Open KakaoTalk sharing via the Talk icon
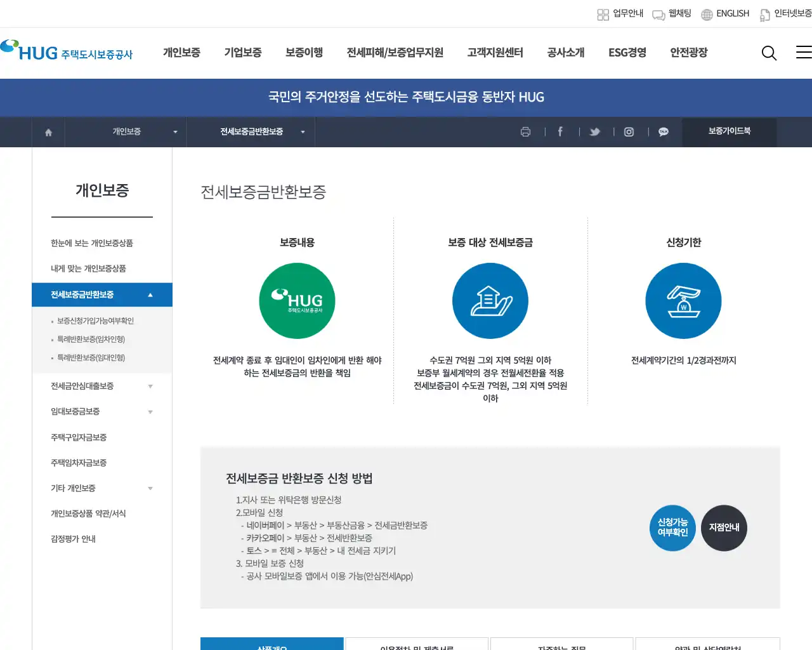The width and height of the screenshot is (812, 650). tap(663, 132)
